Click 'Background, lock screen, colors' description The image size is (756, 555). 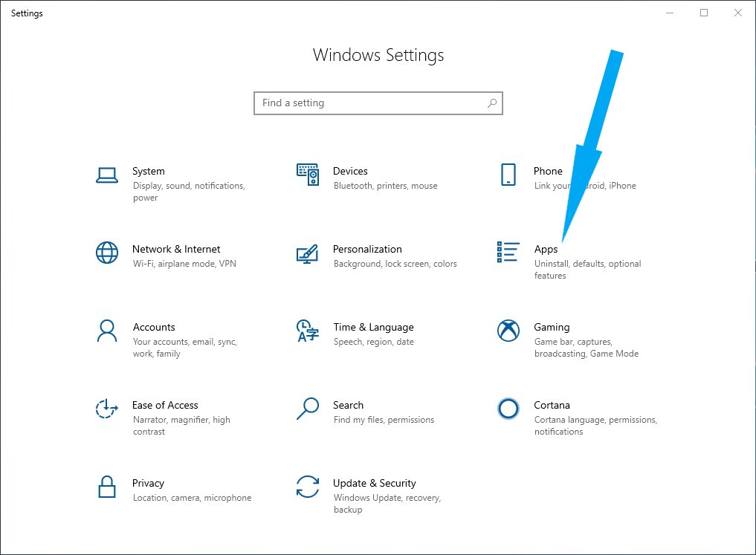(x=395, y=264)
